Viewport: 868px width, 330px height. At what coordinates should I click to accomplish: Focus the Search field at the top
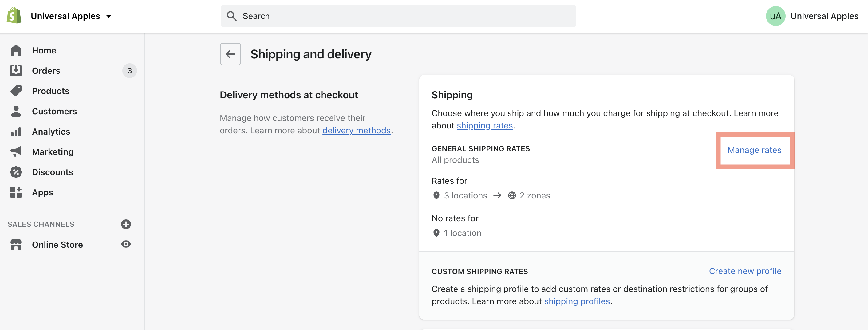tap(398, 16)
